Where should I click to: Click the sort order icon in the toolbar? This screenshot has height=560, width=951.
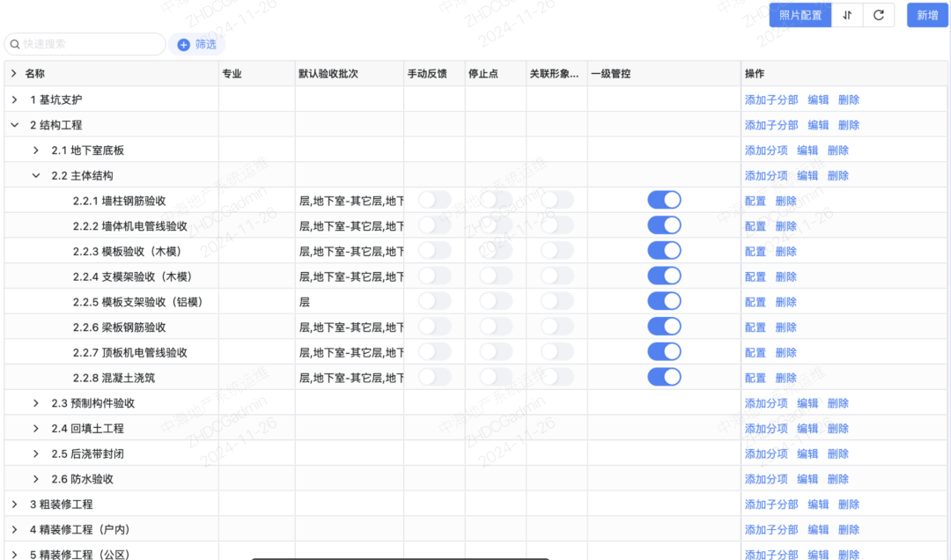point(847,15)
